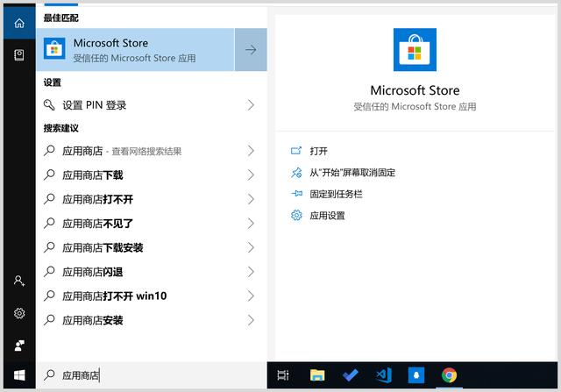561x392 pixels.
Task: Open the blue checkmark To Do taskbar app
Action: 351,375
